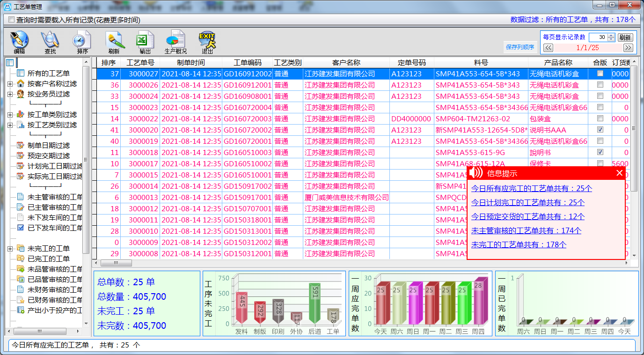Viewport: 644px width, 355px height.
Task: Sort by 客户名称 column header
Action: (x=346, y=62)
